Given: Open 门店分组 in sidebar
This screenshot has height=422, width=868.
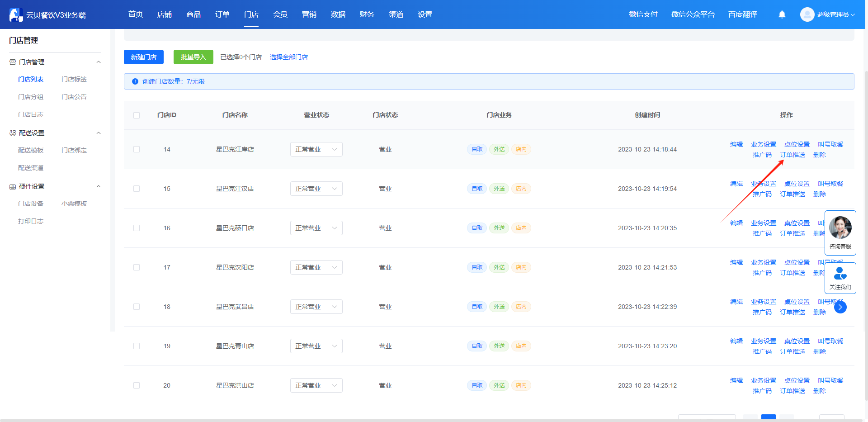Looking at the screenshot, I should point(31,97).
